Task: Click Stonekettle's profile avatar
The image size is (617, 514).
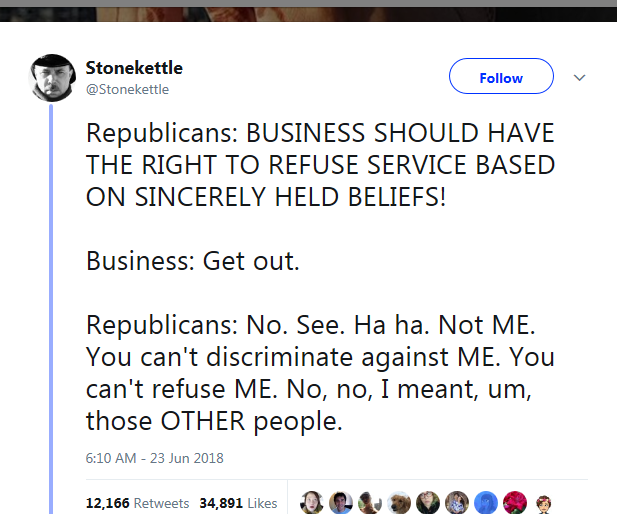Action: 50,78
